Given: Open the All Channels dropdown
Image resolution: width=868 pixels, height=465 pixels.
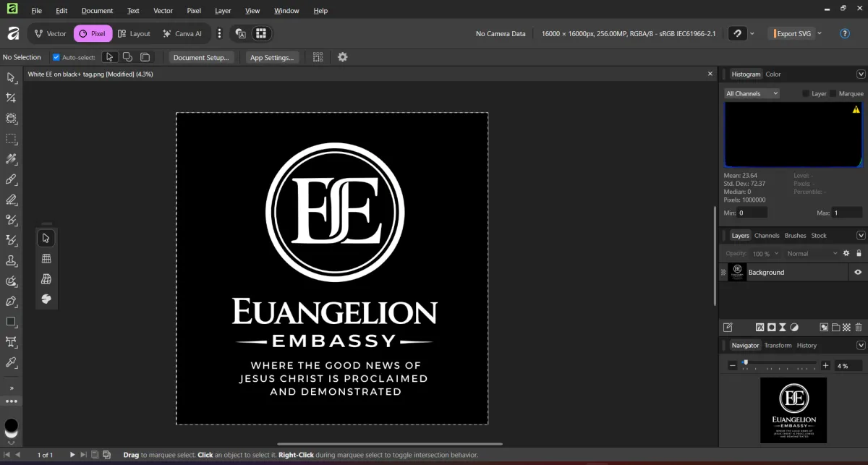Looking at the screenshot, I should 752,93.
